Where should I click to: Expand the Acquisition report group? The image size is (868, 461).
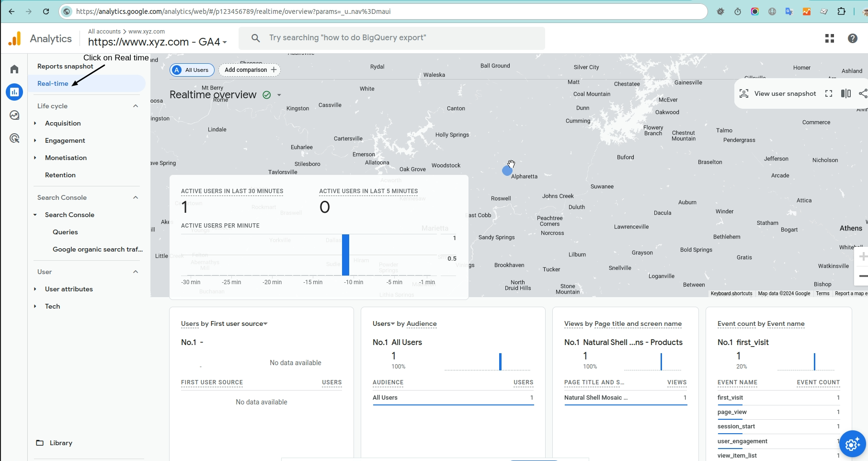35,123
